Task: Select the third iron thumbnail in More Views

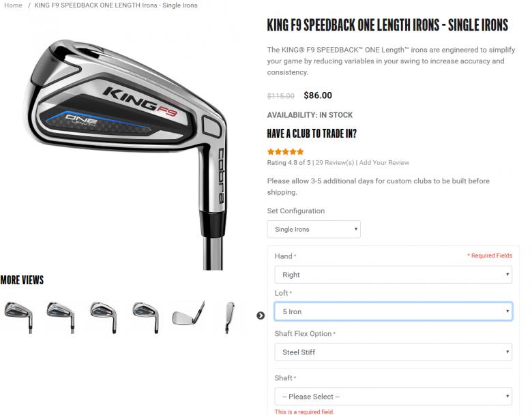Action: pyautogui.click(x=104, y=318)
